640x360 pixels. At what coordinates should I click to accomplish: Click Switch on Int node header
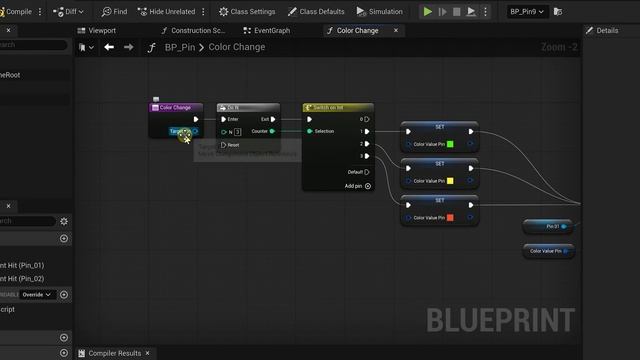tap(338, 108)
